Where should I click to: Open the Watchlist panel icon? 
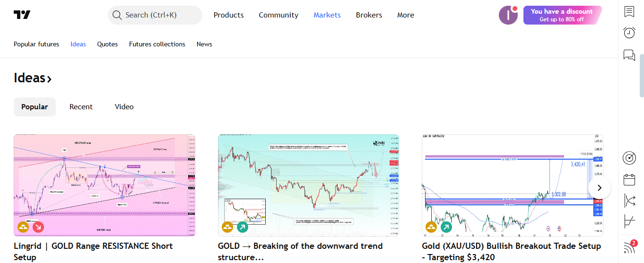(x=629, y=11)
